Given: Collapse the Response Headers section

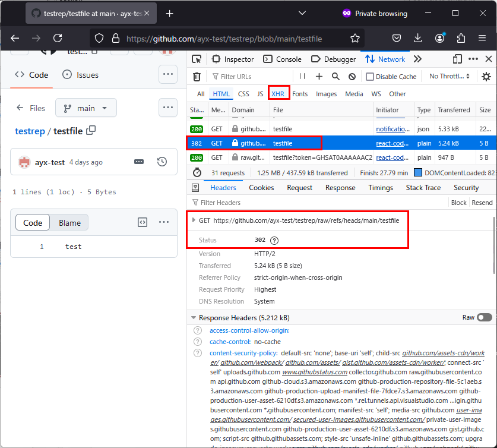Looking at the screenshot, I should 194,318.
